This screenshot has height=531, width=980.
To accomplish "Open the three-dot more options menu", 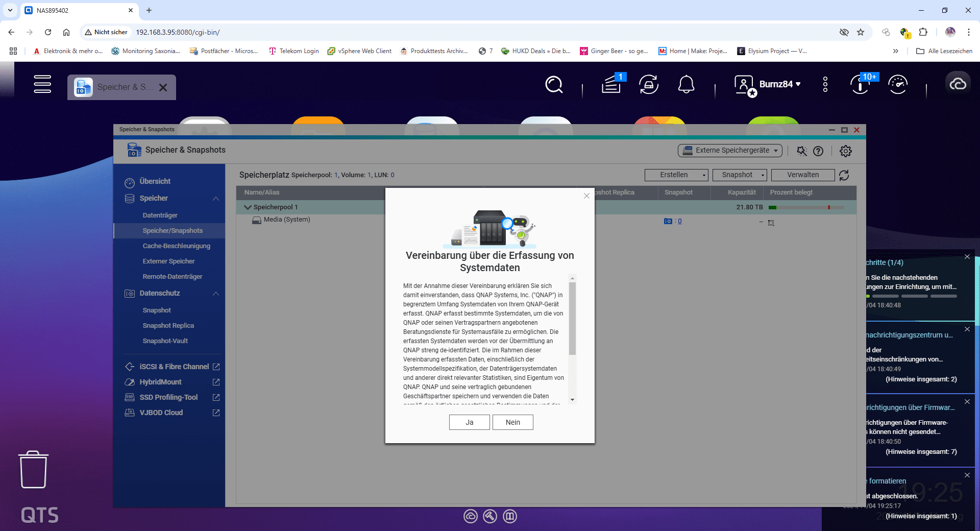I will (x=825, y=84).
